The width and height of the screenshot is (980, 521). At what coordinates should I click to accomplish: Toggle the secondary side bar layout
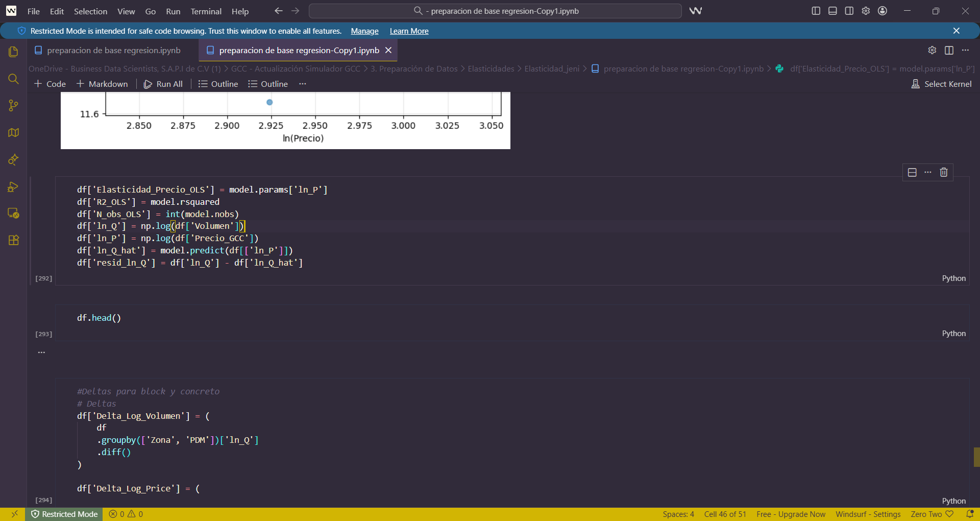(x=849, y=11)
